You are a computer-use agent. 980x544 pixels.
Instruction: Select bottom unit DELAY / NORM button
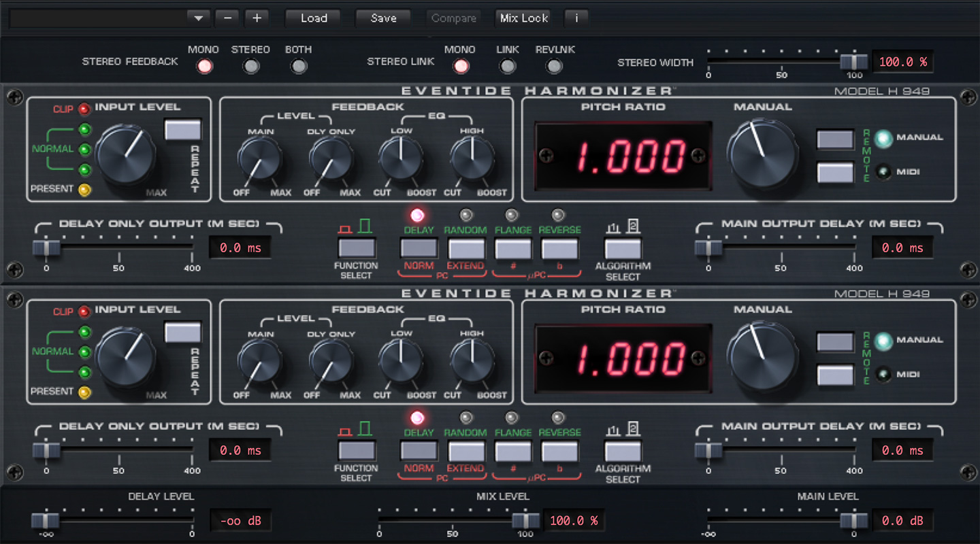tap(419, 451)
